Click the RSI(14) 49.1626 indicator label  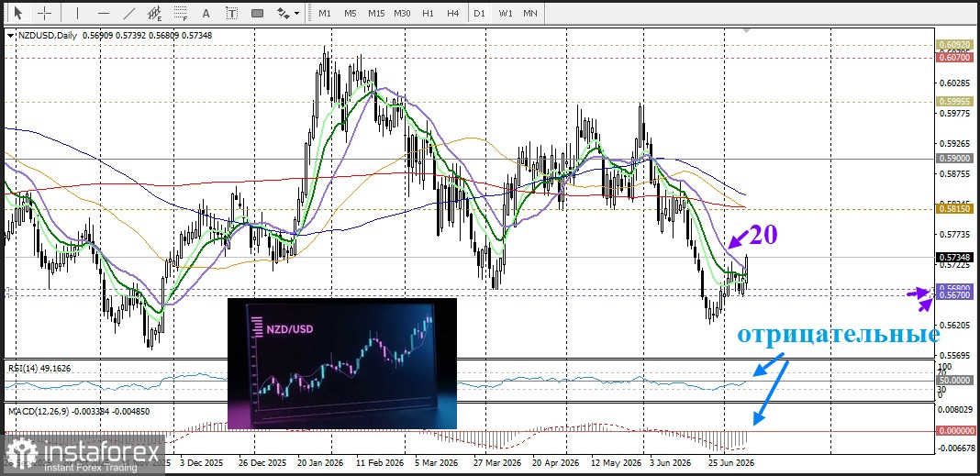pos(39,369)
